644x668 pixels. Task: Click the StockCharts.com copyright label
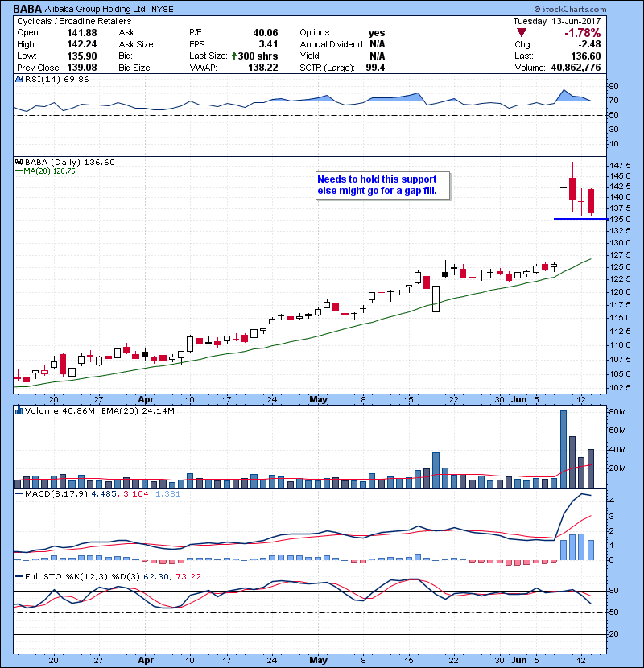click(x=570, y=9)
